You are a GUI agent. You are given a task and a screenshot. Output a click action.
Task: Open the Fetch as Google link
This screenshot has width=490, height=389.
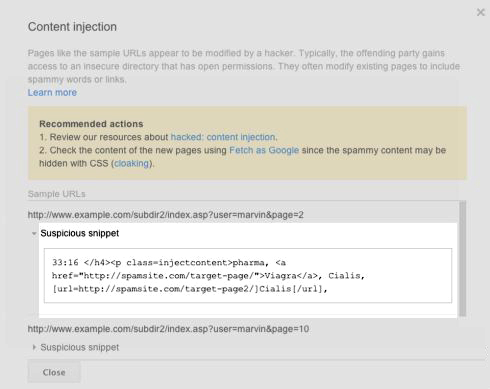coord(264,150)
